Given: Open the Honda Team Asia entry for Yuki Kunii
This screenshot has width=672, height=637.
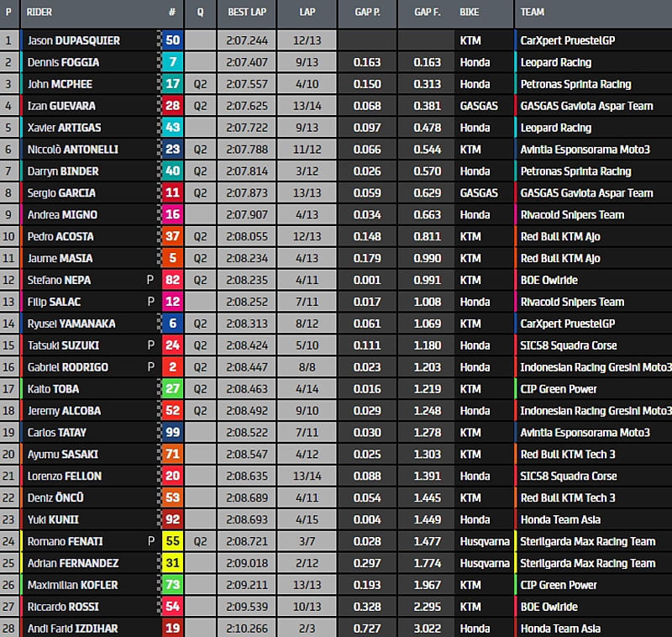Looking at the screenshot, I should click(x=560, y=519).
